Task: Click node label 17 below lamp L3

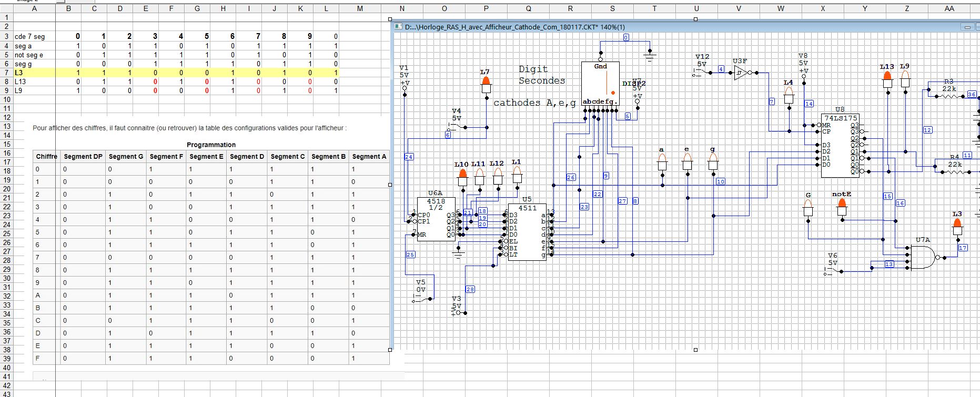Action: point(963,248)
